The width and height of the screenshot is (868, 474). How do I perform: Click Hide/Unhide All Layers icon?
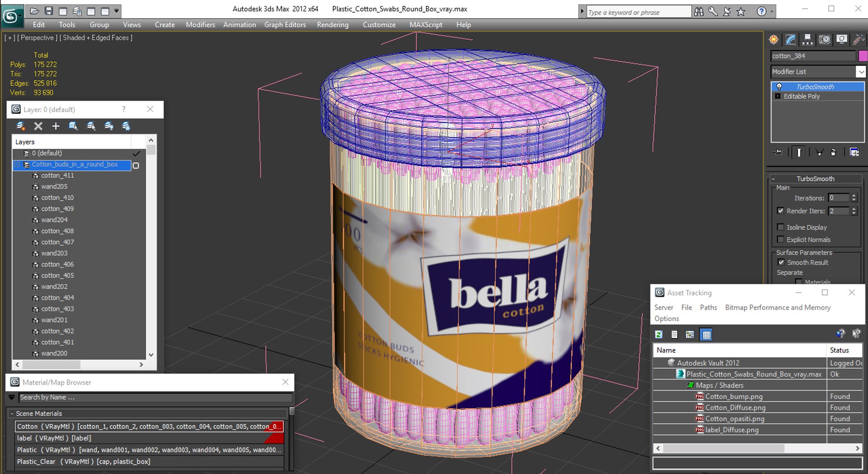click(108, 126)
